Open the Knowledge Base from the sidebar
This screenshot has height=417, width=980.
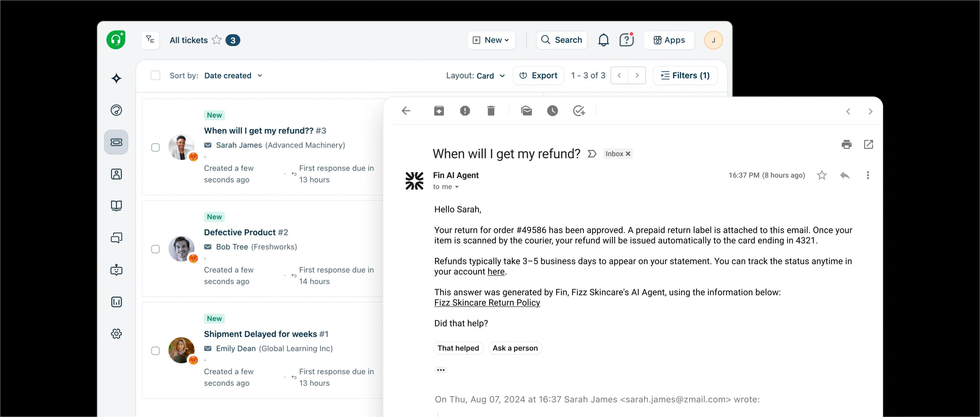click(x=116, y=206)
